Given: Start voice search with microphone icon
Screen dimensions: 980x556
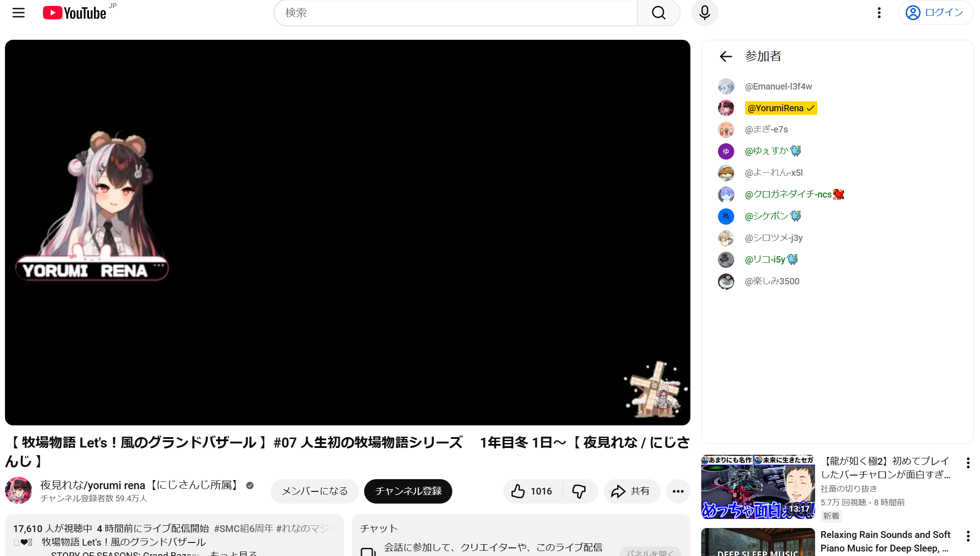Looking at the screenshot, I should [x=704, y=13].
